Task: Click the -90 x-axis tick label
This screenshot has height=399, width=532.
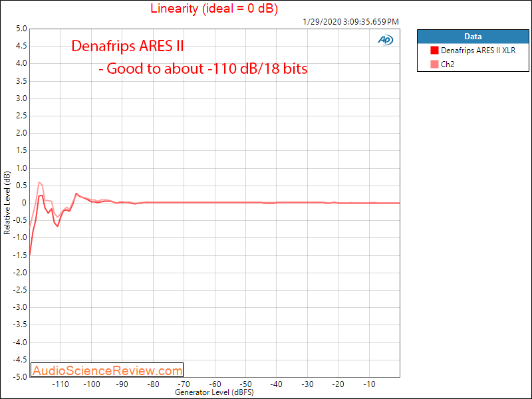Action: pyautogui.click(x=122, y=384)
